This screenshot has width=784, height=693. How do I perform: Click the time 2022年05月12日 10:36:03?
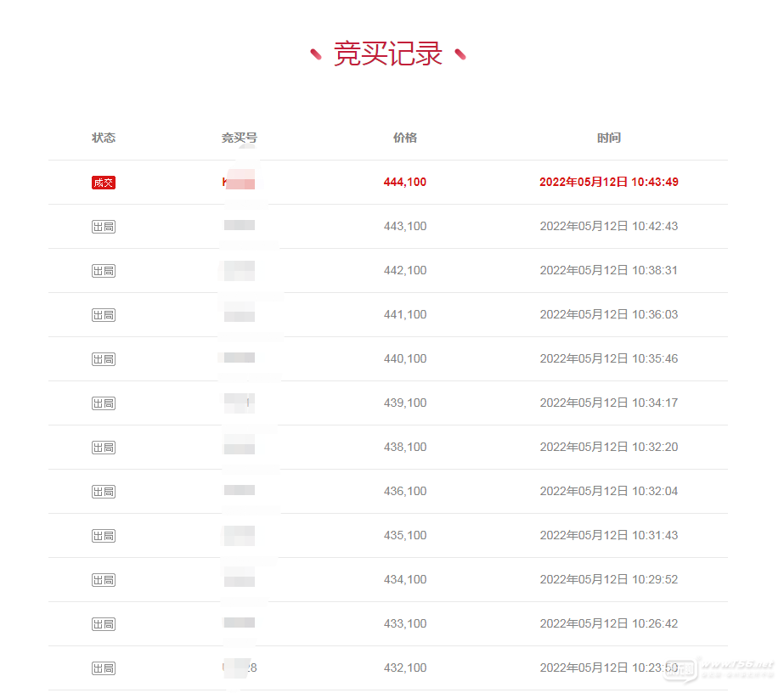pyautogui.click(x=609, y=314)
